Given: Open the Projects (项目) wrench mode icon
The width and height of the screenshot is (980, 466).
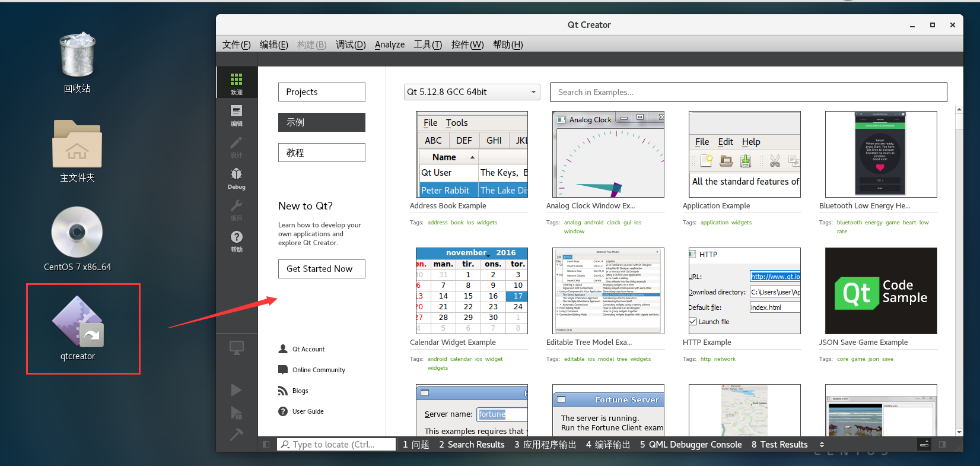Looking at the screenshot, I should click(237, 209).
